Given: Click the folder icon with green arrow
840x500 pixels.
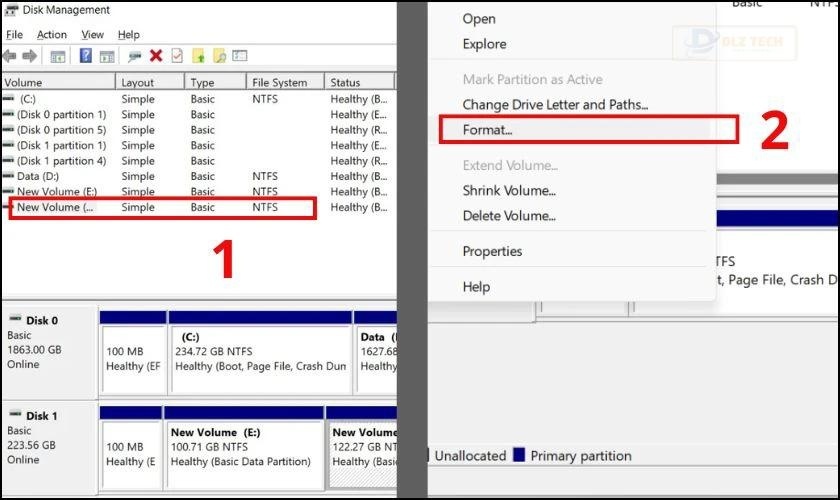Looking at the screenshot, I should click(198, 55).
